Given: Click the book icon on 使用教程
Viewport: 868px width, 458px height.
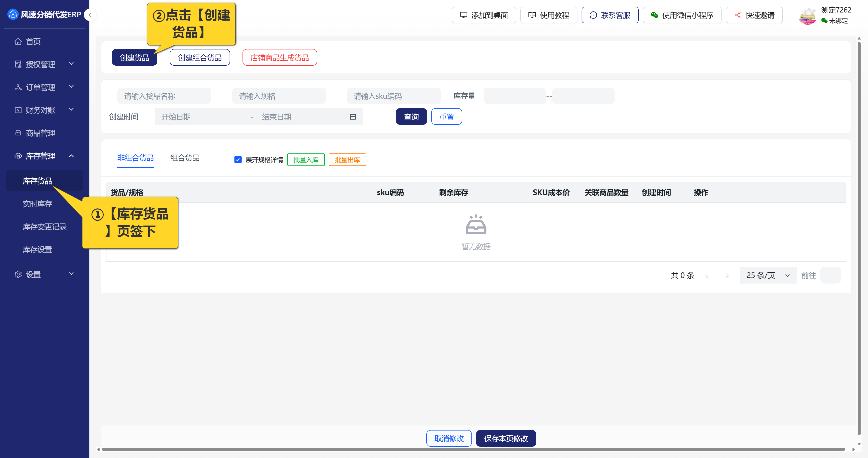Looking at the screenshot, I should (x=532, y=15).
